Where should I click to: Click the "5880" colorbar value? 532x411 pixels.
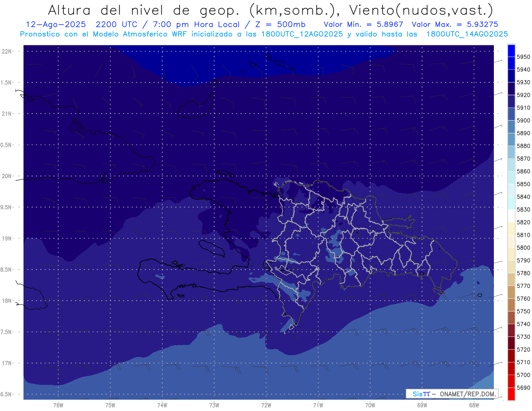(x=523, y=146)
